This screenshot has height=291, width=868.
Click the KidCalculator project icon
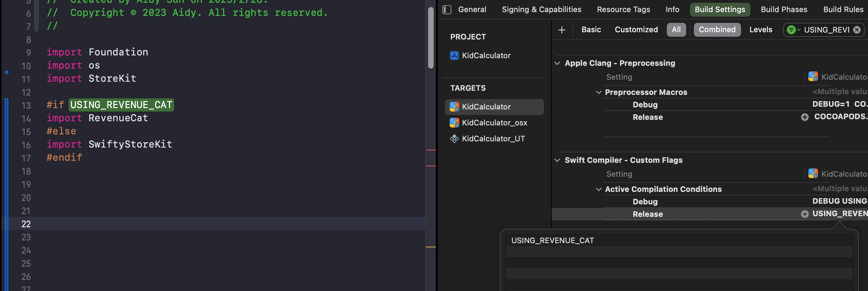coord(454,55)
